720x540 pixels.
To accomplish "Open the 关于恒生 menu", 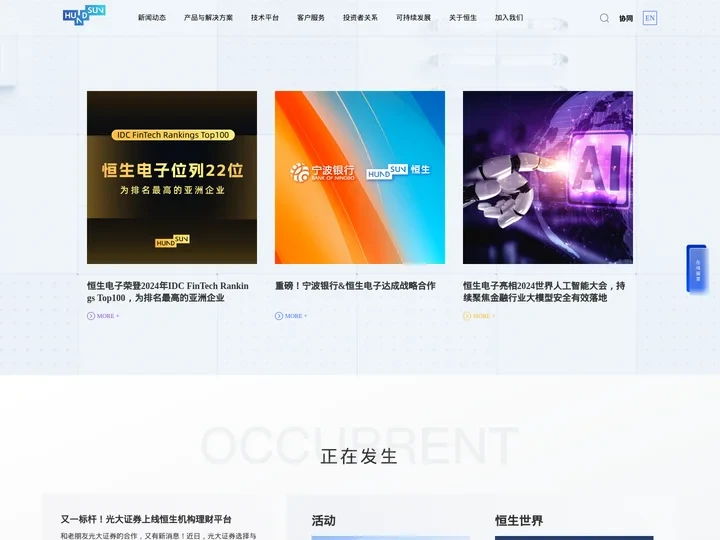I will (x=463, y=17).
